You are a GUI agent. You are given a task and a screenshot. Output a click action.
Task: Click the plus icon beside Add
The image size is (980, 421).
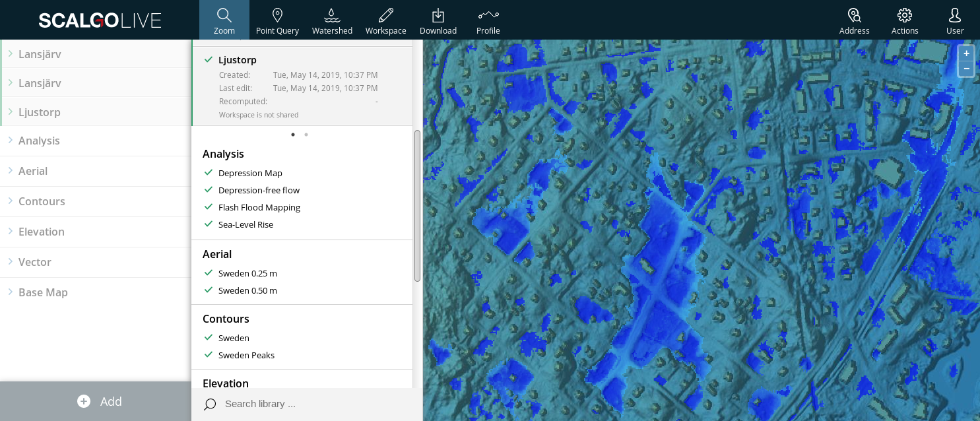pos(84,401)
